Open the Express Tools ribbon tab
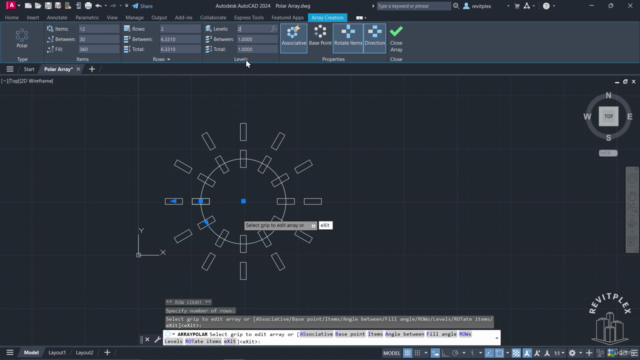The image size is (640, 360). pos(249,18)
